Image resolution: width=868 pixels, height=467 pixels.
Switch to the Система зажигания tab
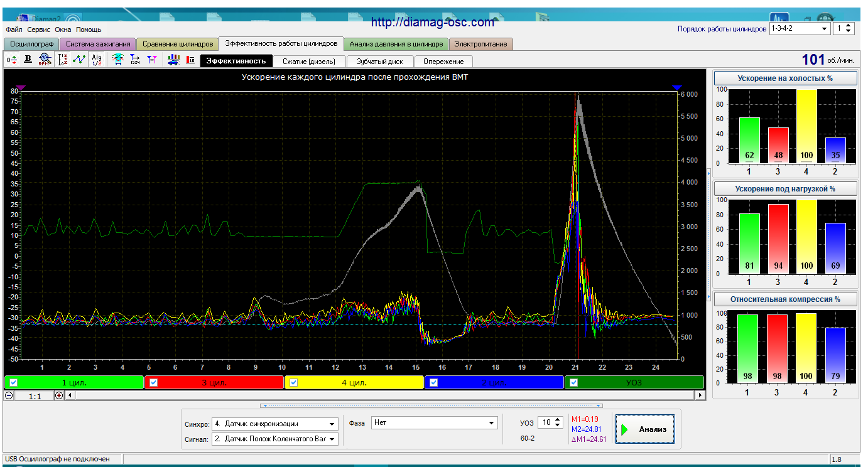tap(98, 44)
